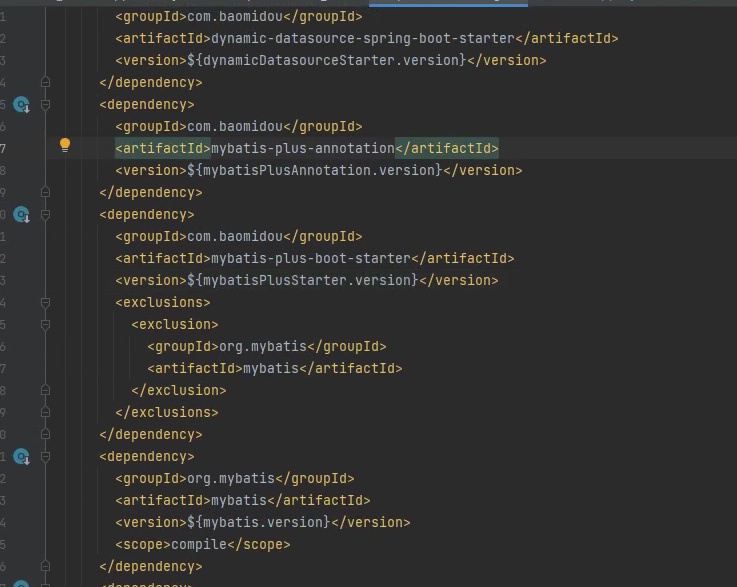This screenshot has width=737, height=587.
Task: Click <dependency> tag opening the mybatis-plus-boot-starter block
Action: click(x=147, y=215)
